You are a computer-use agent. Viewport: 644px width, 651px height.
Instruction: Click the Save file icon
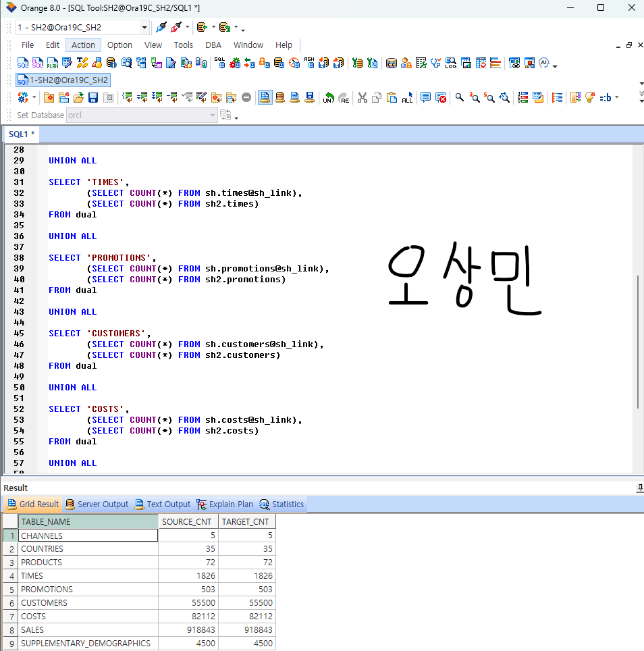tap(93, 97)
